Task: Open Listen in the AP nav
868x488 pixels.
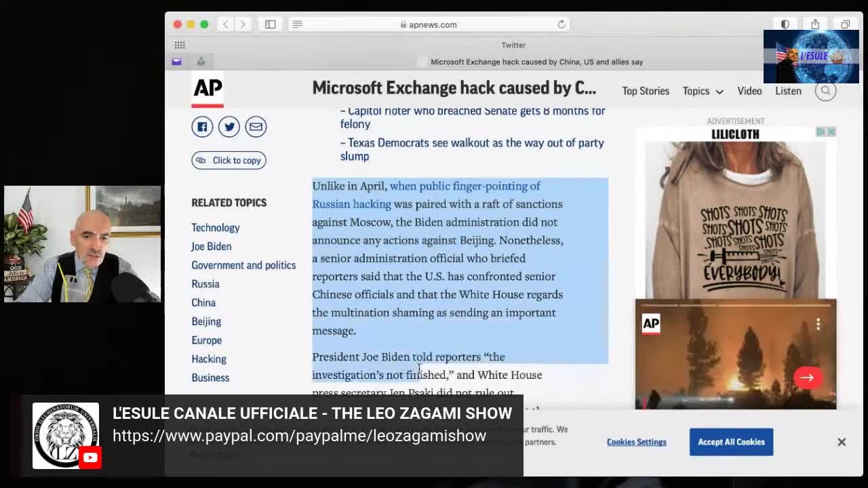Action: click(788, 91)
